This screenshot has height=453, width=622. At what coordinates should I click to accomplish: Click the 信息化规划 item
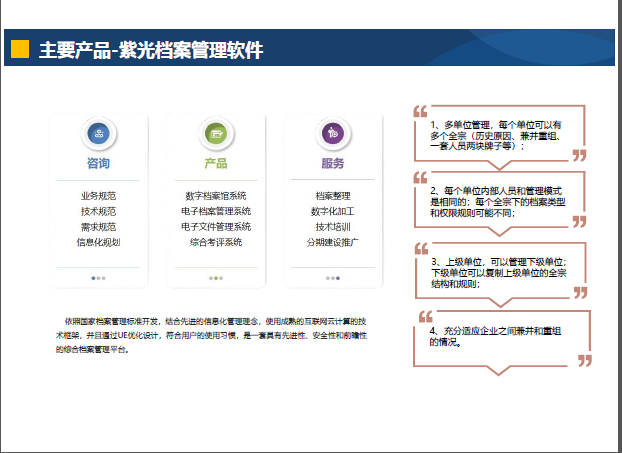point(98,242)
